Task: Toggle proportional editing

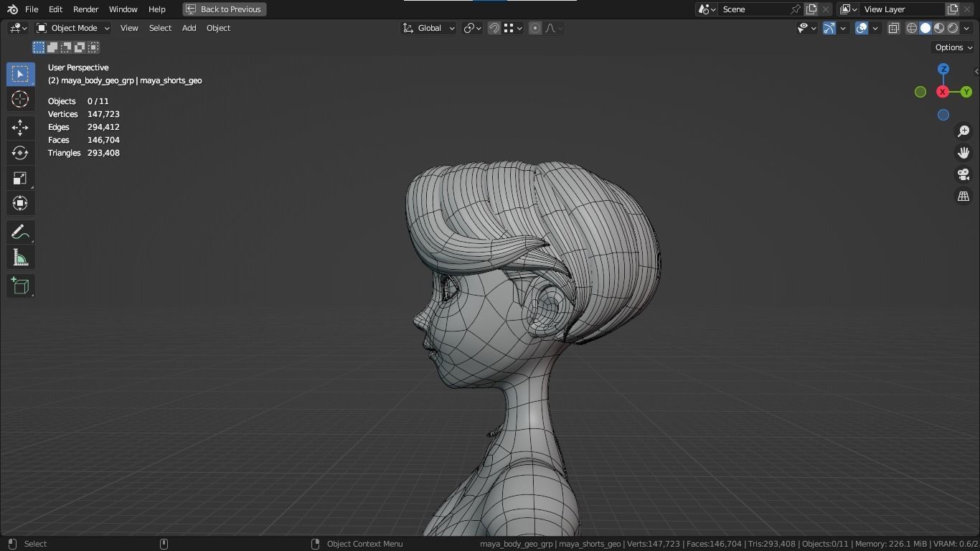Action: point(535,28)
